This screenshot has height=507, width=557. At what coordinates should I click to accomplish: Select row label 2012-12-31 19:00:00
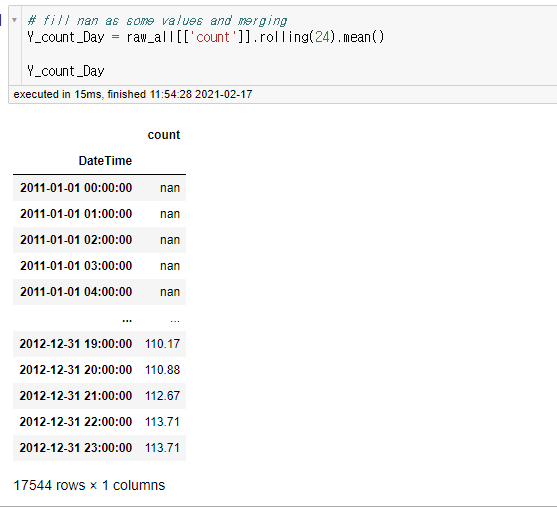(76, 344)
